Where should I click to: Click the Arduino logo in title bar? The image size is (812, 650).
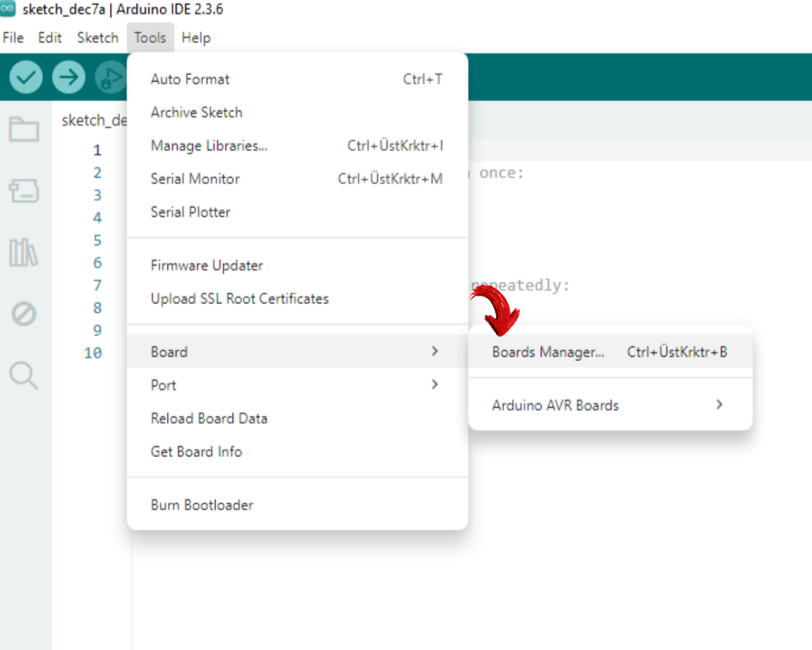tap(8, 9)
